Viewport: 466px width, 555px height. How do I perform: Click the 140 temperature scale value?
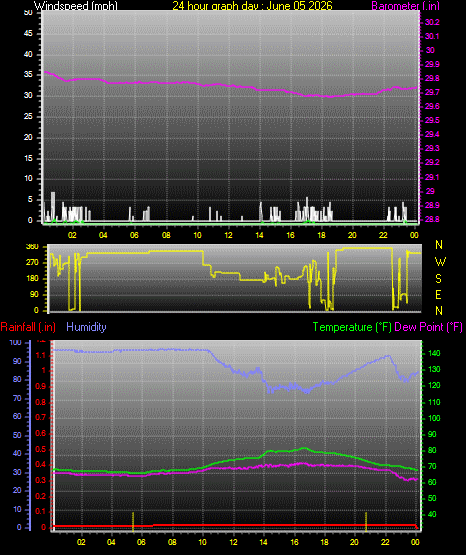[434, 353]
